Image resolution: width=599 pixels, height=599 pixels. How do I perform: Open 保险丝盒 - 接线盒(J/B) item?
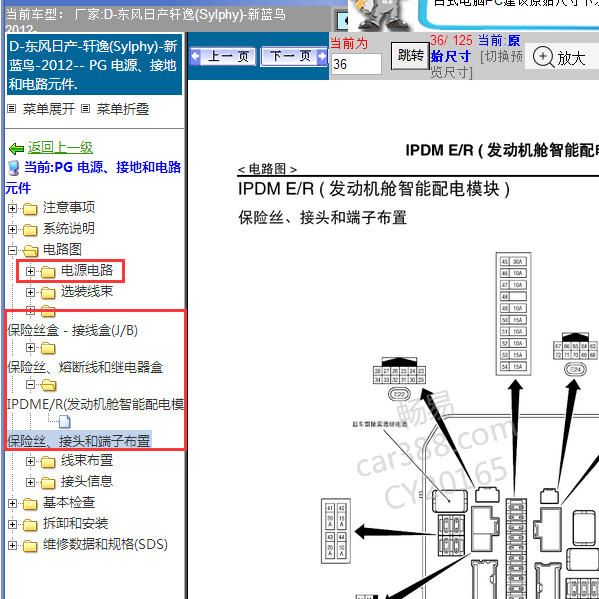pos(73,330)
